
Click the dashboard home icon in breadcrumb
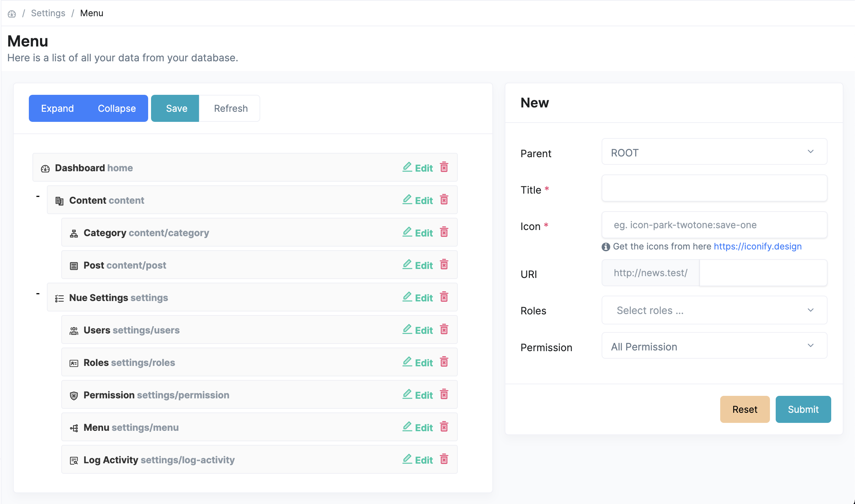pyautogui.click(x=12, y=14)
